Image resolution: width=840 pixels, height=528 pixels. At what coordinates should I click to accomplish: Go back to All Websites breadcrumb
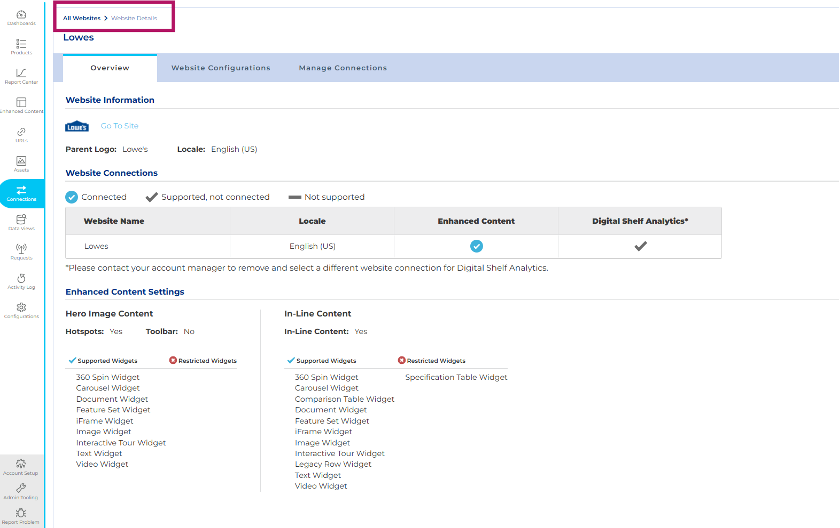pos(82,18)
